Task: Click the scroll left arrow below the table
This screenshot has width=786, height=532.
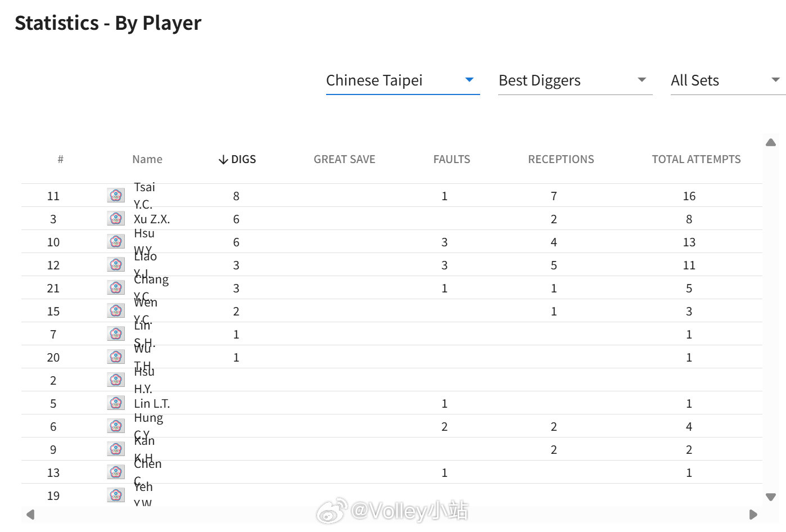Action: click(30, 515)
